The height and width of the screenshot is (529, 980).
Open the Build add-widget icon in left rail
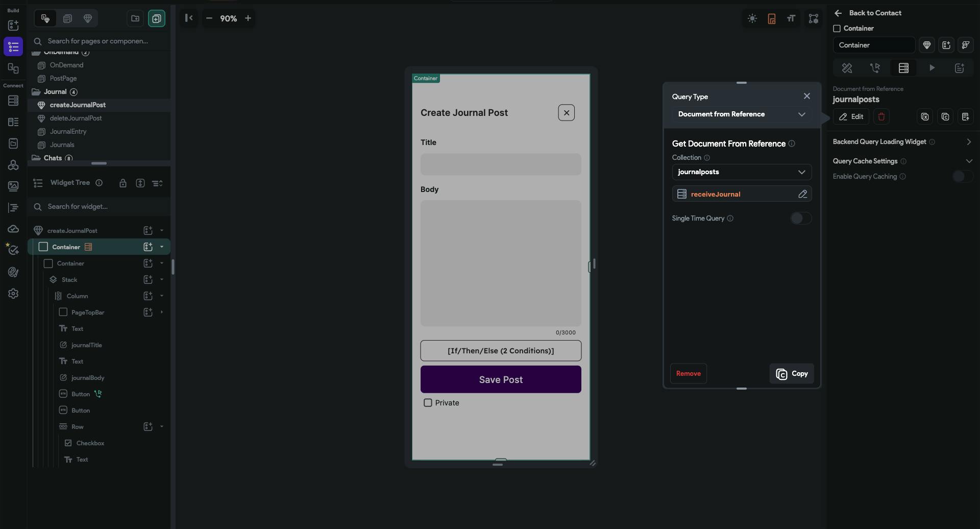pos(13,26)
